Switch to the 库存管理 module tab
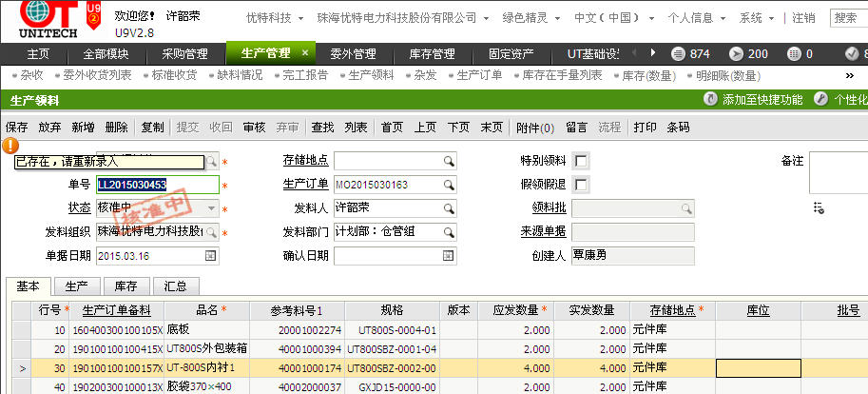 (x=425, y=54)
